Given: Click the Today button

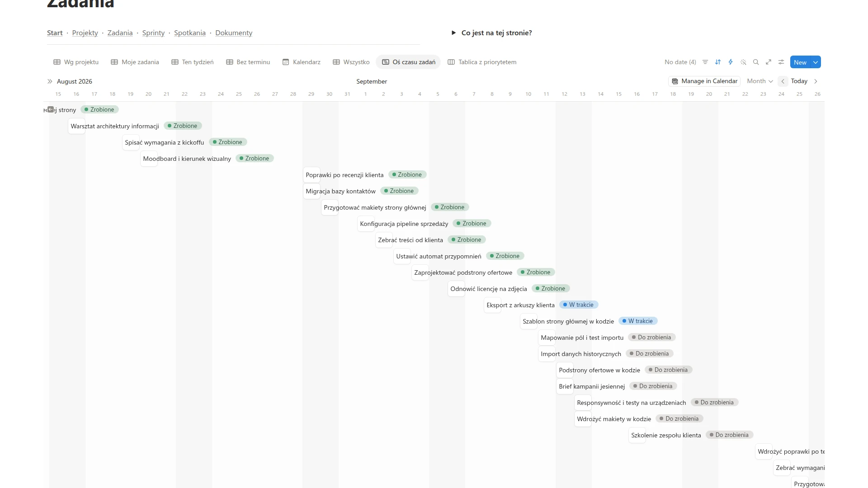Looking at the screenshot, I should point(799,81).
